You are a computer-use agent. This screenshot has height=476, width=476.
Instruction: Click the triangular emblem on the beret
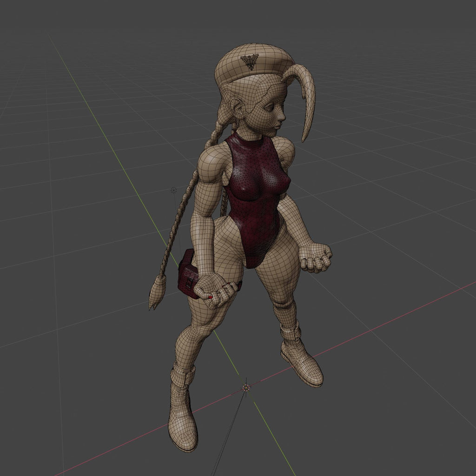coord(250,61)
